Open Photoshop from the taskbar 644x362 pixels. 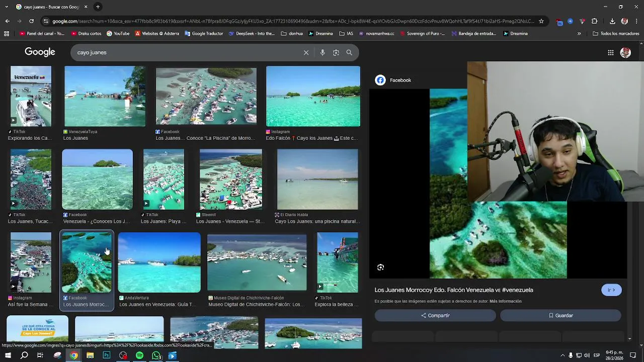point(107,355)
